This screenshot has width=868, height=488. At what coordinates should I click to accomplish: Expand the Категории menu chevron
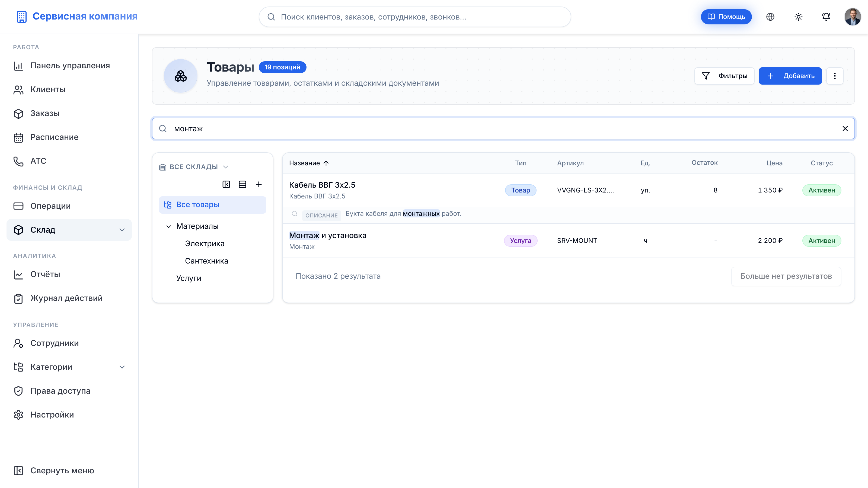[122, 367]
